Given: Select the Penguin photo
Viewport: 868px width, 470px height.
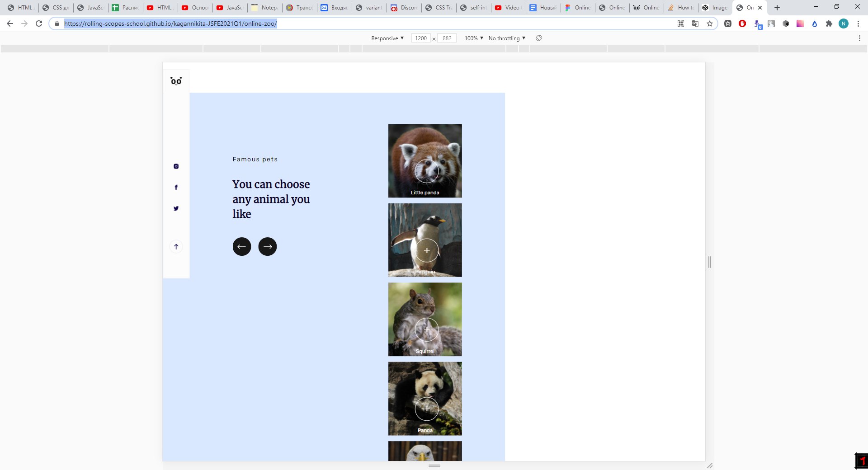Looking at the screenshot, I should 425,240.
